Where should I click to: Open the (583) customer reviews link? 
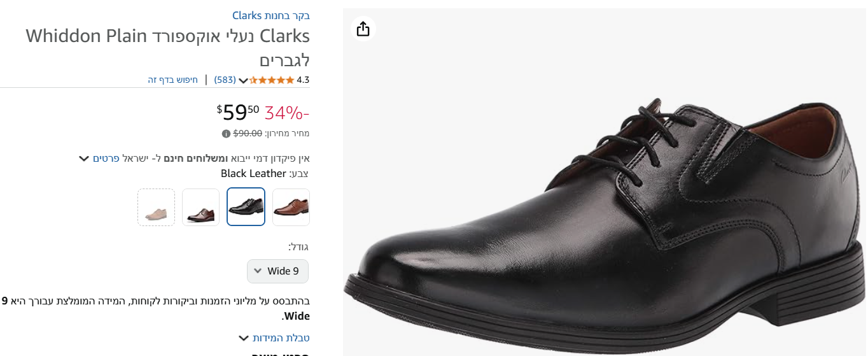pos(225,80)
